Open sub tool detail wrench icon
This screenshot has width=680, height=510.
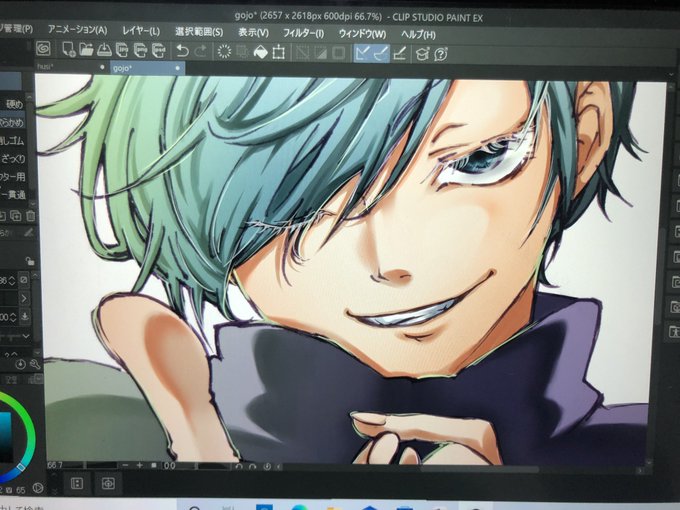coord(35,365)
